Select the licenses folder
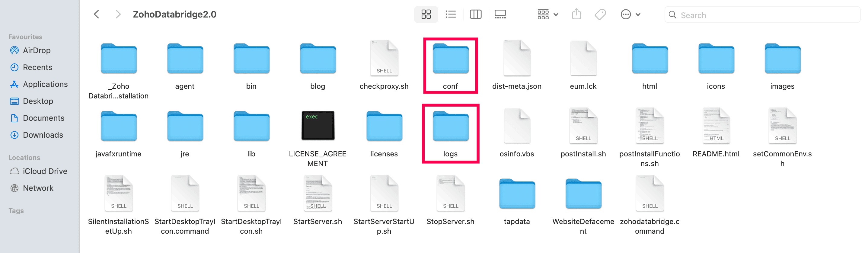The height and width of the screenshot is (253, 868). click(384, 126)
